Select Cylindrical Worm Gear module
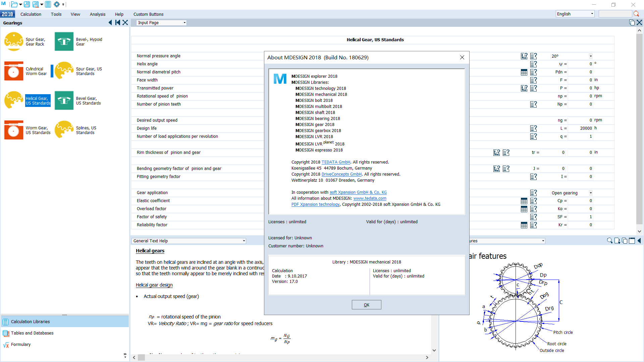The height and width of the screenshot is (362, 644). (26, 71)
